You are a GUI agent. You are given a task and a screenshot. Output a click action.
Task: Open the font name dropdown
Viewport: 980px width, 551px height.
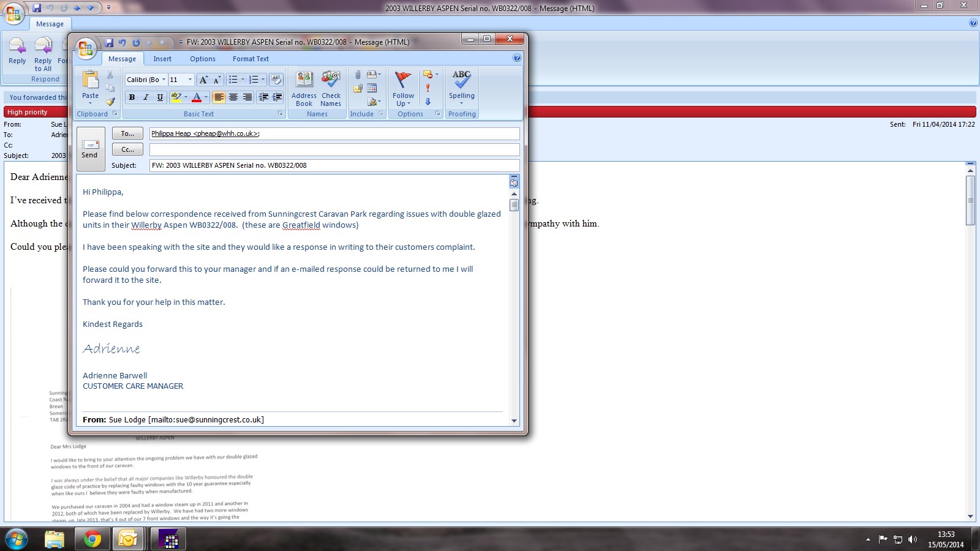[164, 80]
